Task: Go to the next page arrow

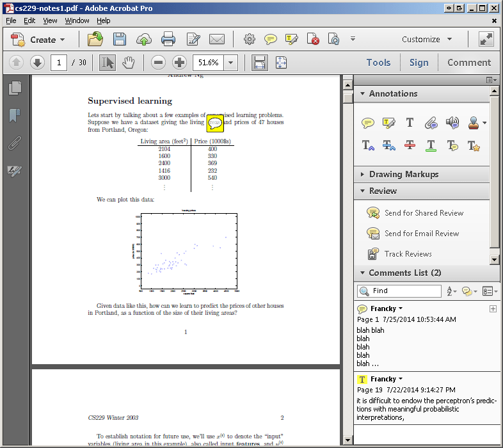Action: [37, 62]
